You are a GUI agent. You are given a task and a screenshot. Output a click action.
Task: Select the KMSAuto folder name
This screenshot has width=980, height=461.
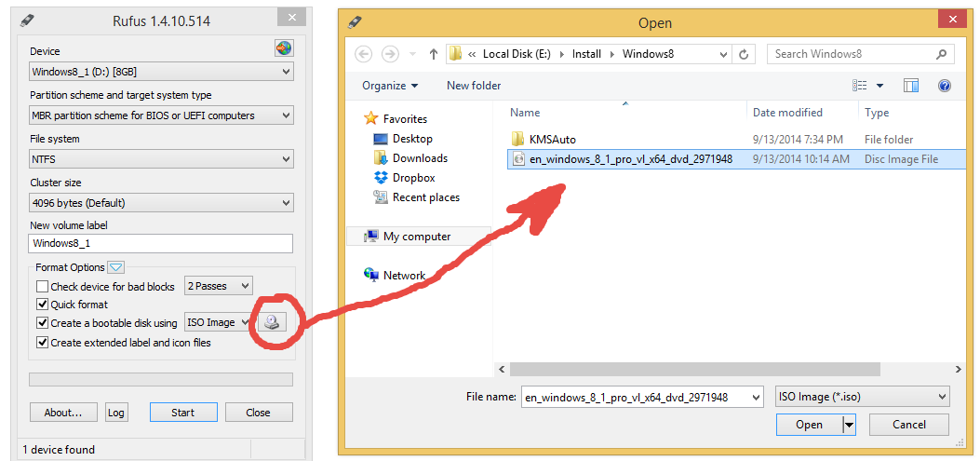coord(553,139)
